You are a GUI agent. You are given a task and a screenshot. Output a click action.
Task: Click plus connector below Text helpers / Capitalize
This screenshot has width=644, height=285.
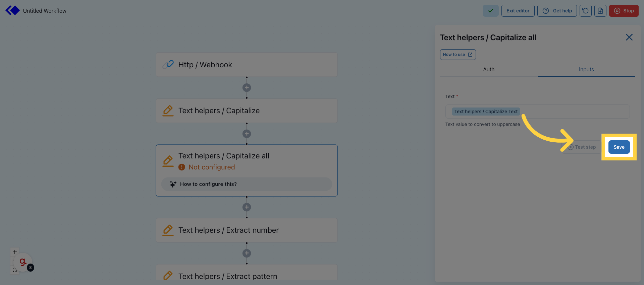pos(247,134)
